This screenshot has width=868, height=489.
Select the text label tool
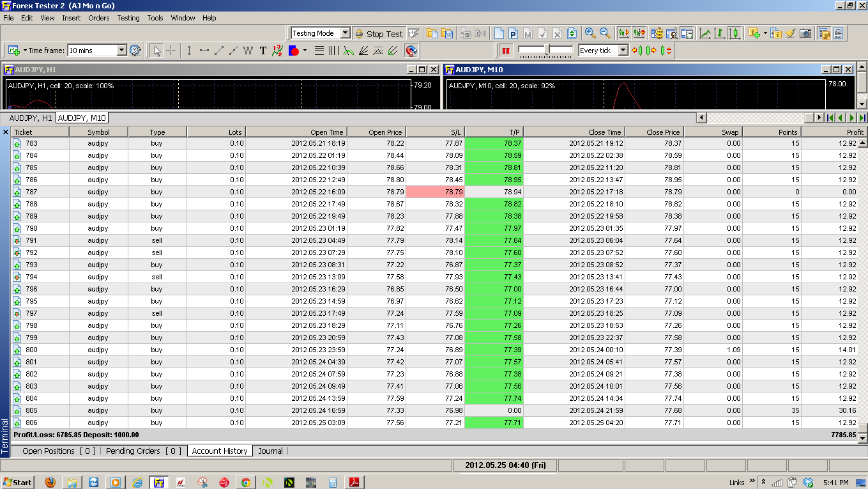click(263, 50)
